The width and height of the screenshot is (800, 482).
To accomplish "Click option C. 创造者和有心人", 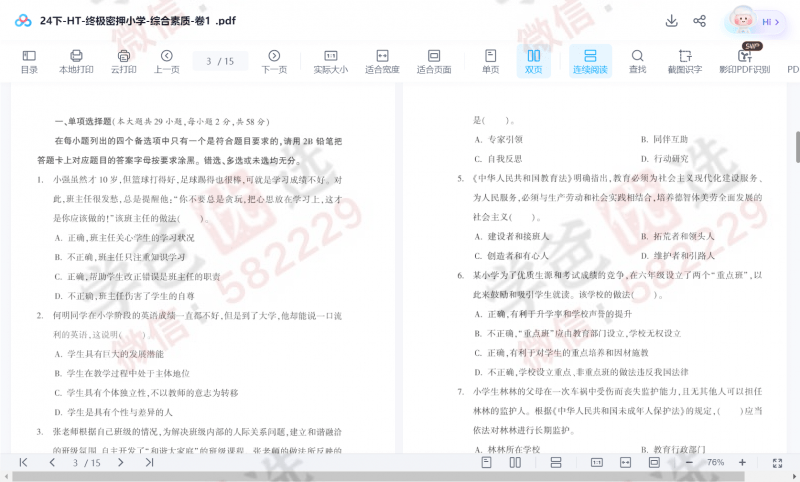I will [512, 256].
